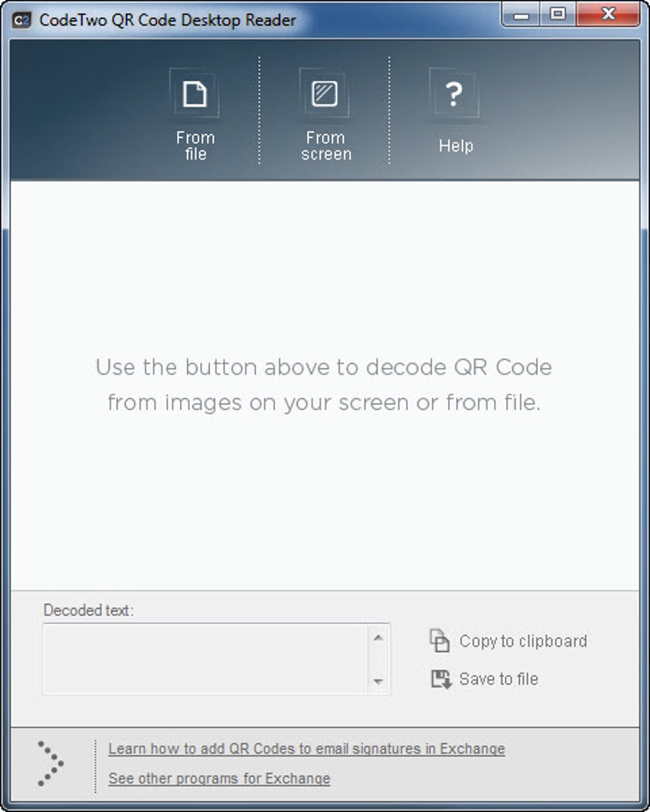This screenshot has height=812, width=650.
Task: Click the scroll down arrow in Decoded text
Action: (378, 681)
